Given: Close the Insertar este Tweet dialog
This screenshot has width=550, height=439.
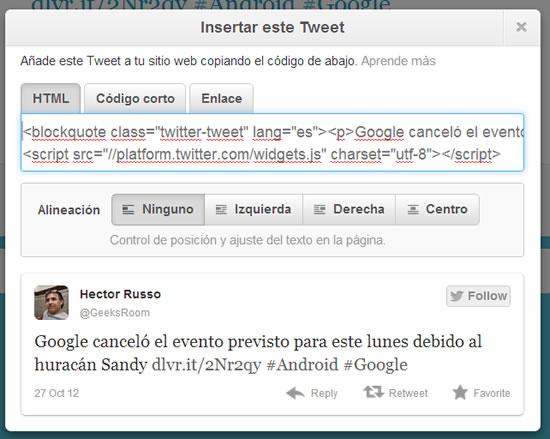Looking at the screenshot, I should [521, 27].
